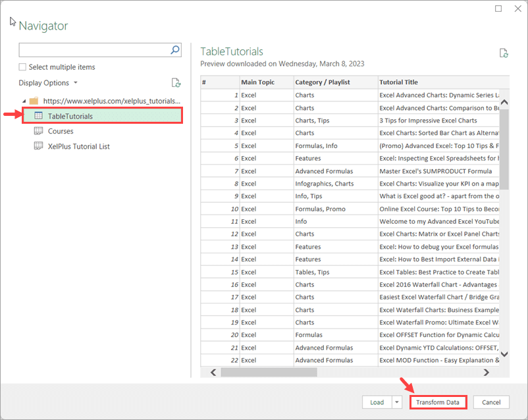The height and width of the screenshot is (420, 528).
Task: Click the Cancel button
Action: point(491,402)
